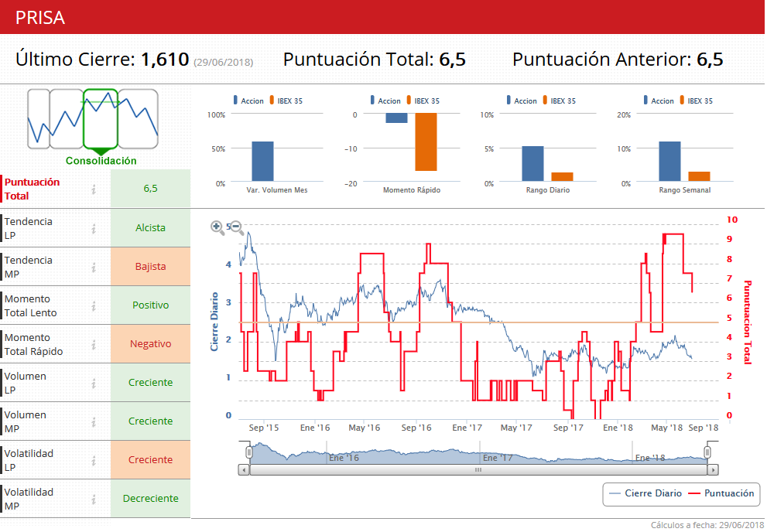767x532 pixels.
Task: Click the Puntuación Total row label
Action: pos(32,189)
